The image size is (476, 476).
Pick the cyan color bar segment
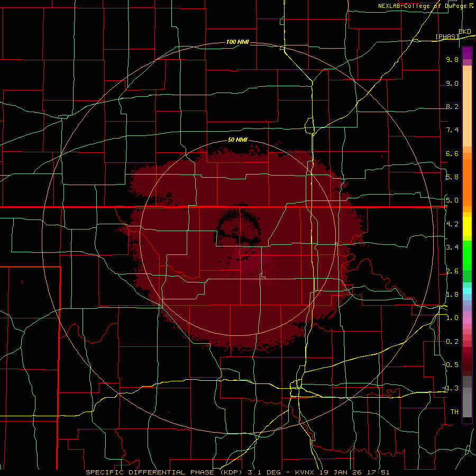pos(467,291)
